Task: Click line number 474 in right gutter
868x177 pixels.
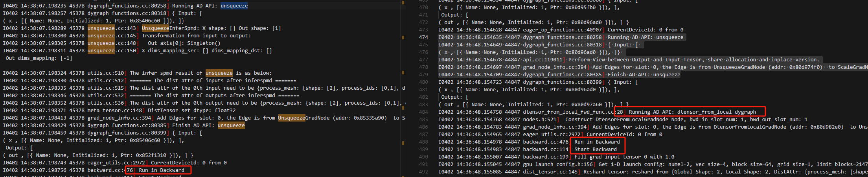Action: click(423, 37)
